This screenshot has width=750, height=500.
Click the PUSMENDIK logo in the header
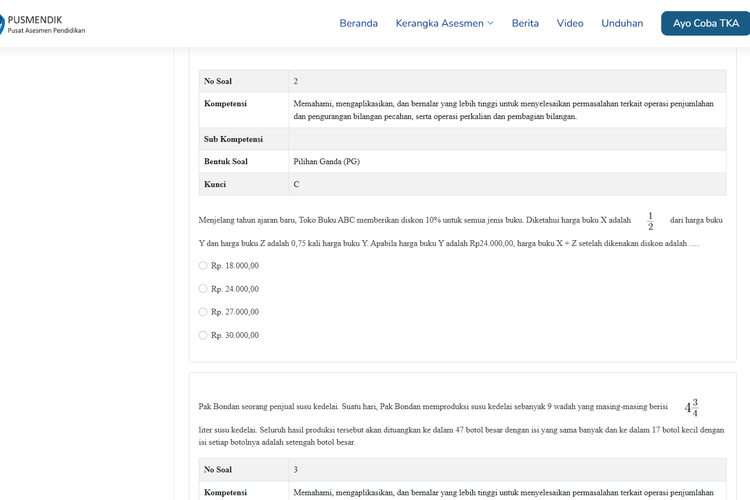(x=42, y=23)
